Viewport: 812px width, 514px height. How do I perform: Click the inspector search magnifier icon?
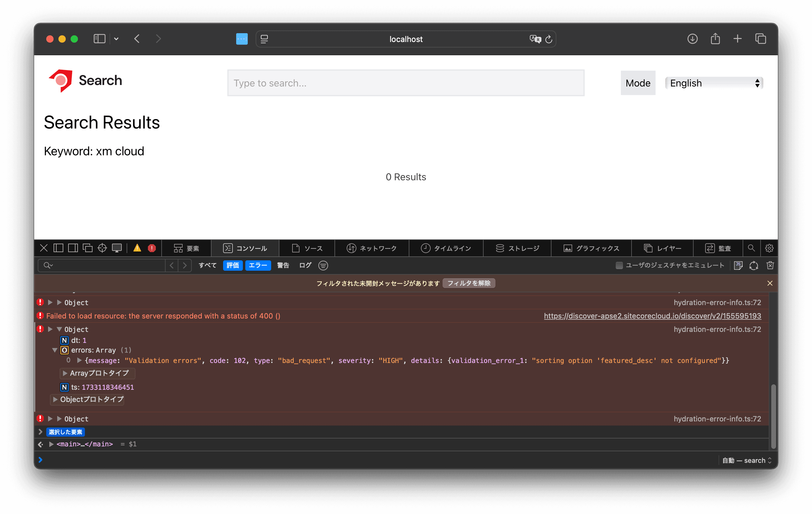click(751, 248)
